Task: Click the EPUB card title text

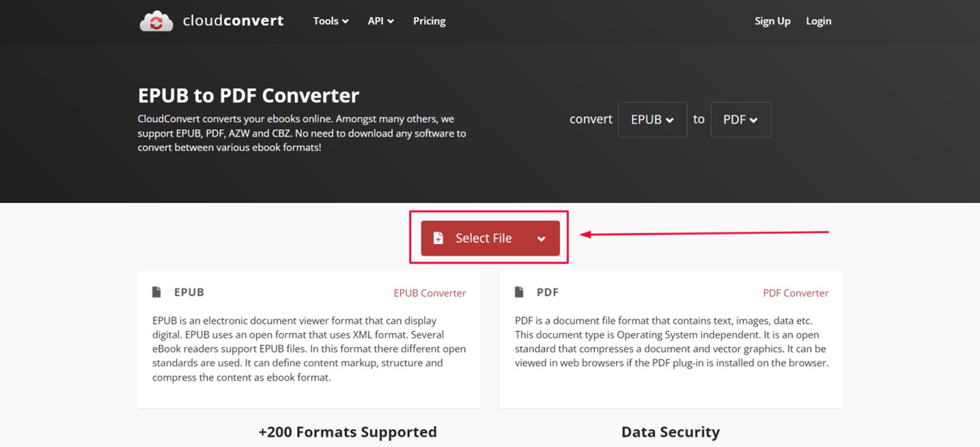Action: coord(189,292)
